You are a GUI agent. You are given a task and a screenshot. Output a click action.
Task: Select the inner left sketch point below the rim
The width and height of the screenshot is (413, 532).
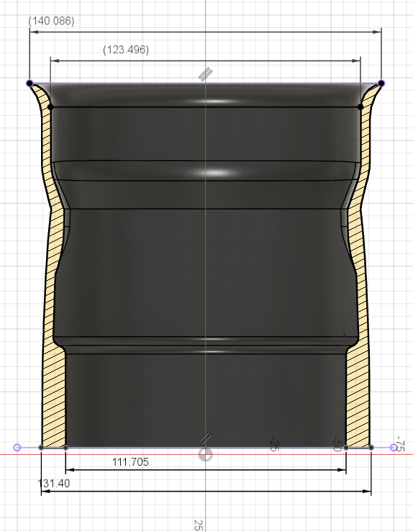50,107
